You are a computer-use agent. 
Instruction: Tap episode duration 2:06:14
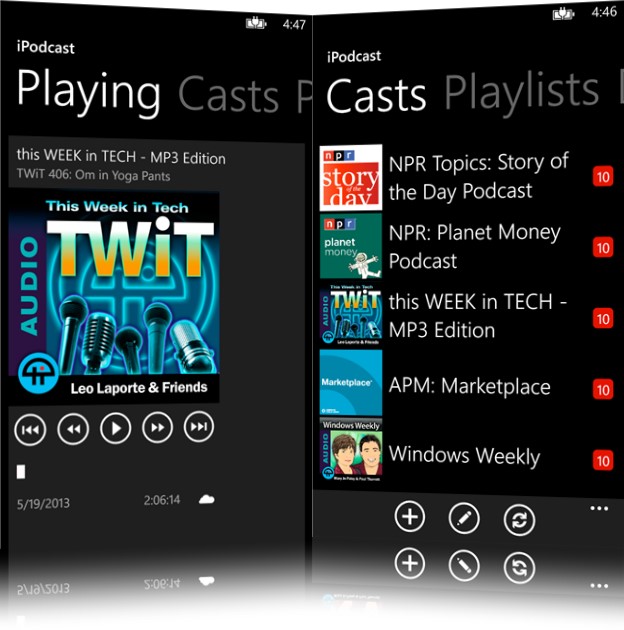coord(162,500)
